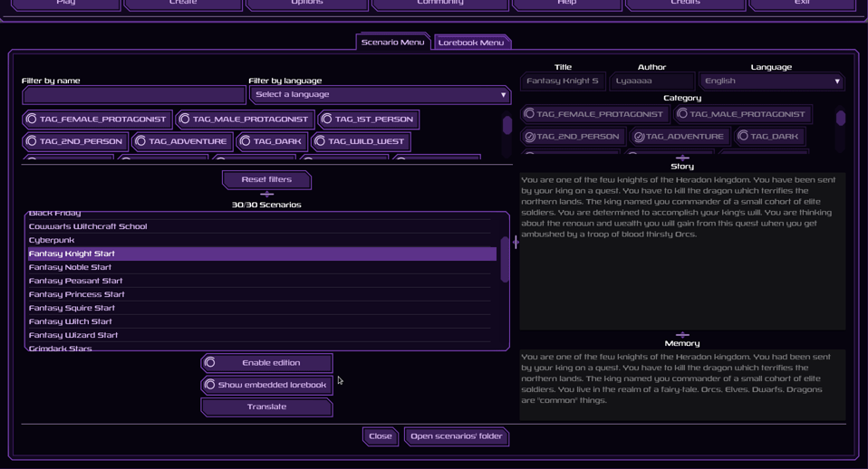Expand the English language dropdown
This screenshot has width=868, height=469.
pos(771,81)
